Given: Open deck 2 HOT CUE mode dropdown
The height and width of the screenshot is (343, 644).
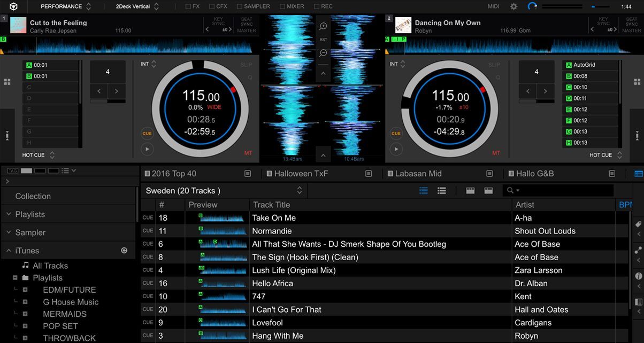Looking at the screenshot, I should [x=606, y=155].
